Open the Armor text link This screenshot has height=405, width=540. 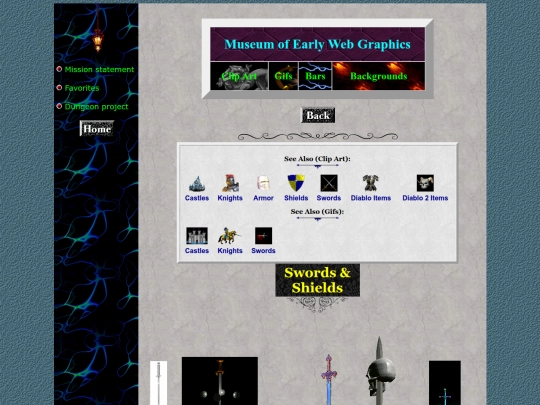coord(263,198)
